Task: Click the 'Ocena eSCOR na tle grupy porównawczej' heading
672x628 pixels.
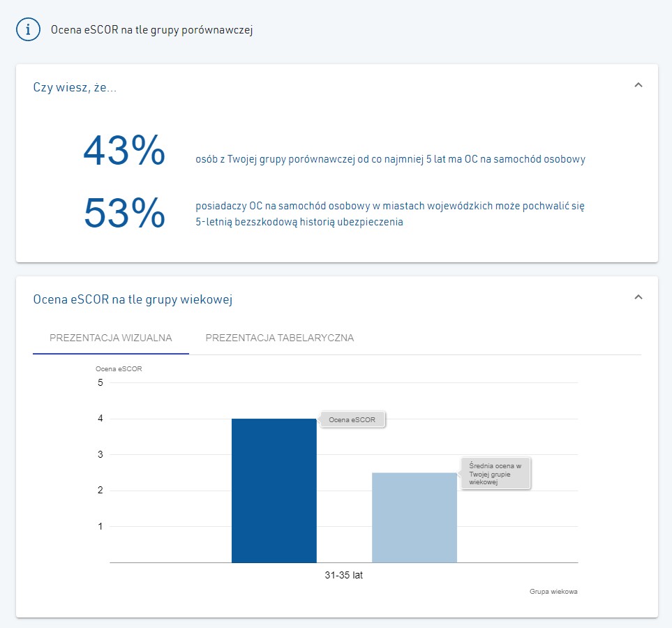Action: pyautogui.click(x=151, y=30)
